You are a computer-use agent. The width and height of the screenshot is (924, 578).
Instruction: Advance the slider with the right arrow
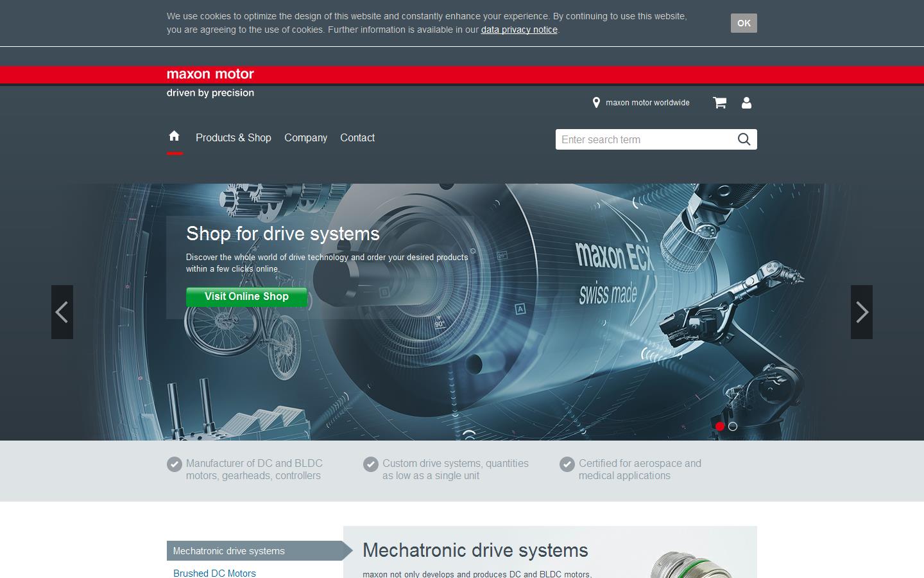point(861,312)
